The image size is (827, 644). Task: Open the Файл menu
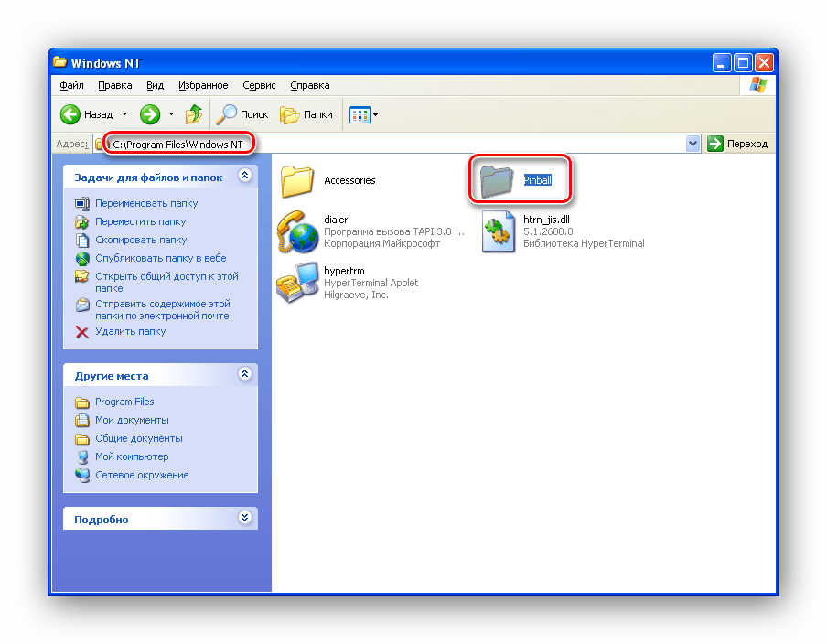coord(71,85)
